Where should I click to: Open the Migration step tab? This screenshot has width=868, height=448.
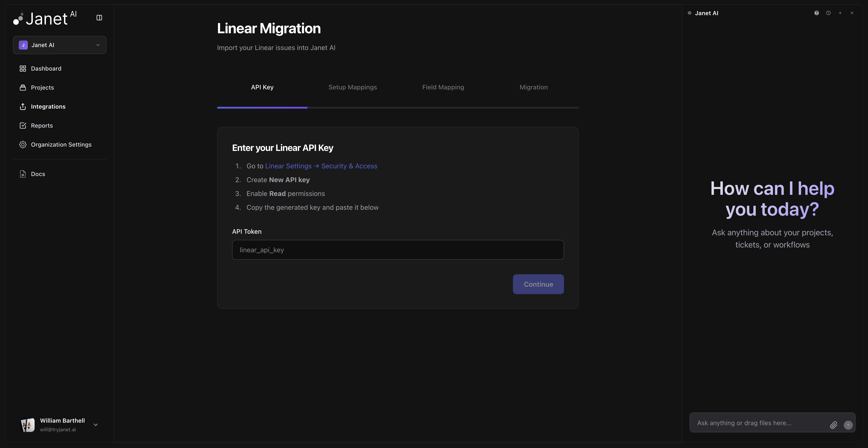coord(534,87)
